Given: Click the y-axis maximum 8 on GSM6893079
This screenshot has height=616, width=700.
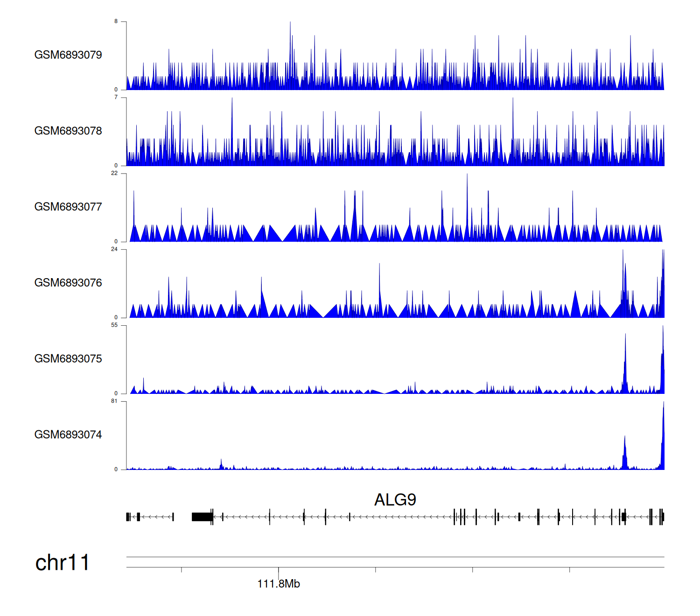Looking at the screenshot, I should click(x=116, y=21).
